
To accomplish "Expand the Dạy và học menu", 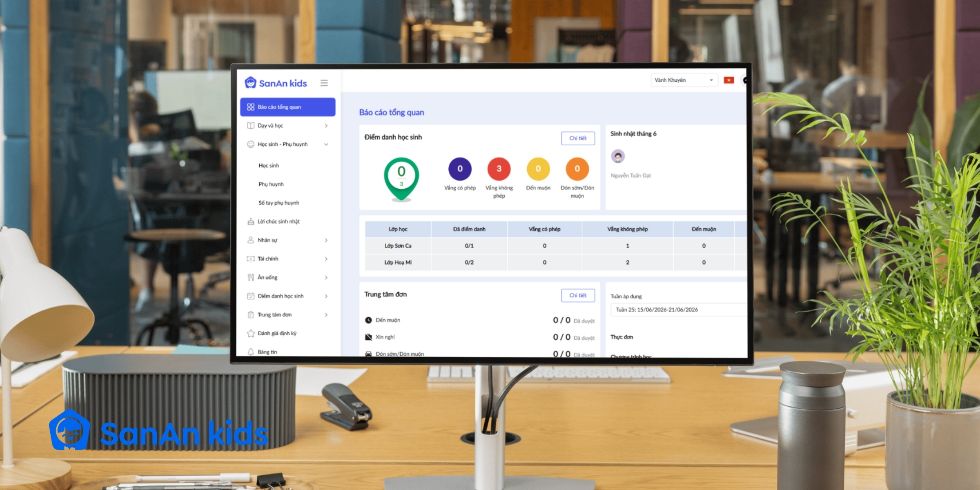I will coord(288,126).
